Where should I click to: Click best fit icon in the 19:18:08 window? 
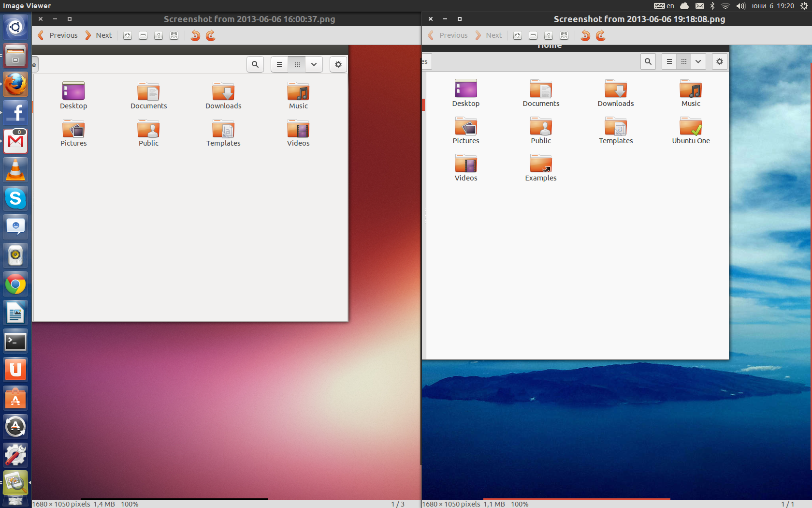pyautogui.click(x=564, y=35)
